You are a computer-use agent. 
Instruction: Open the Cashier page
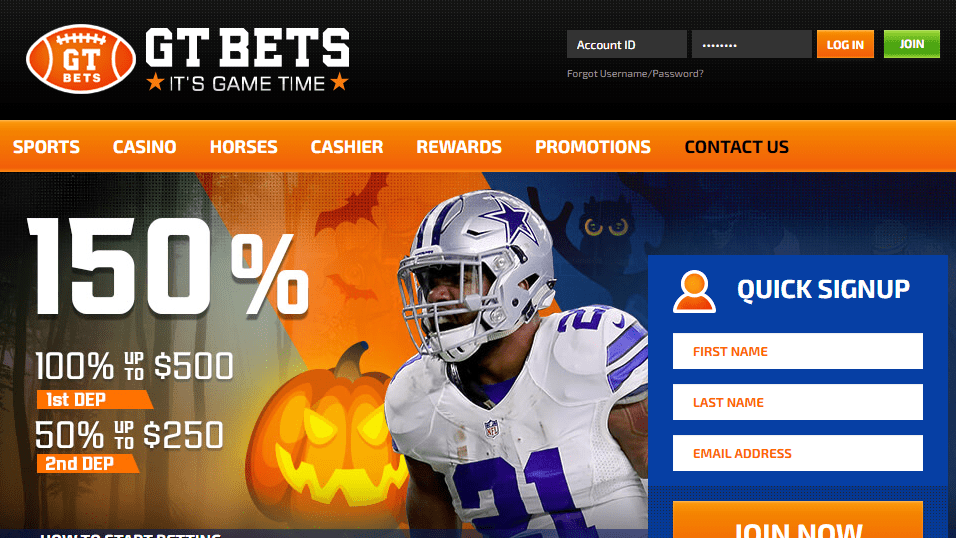(347, 147)
